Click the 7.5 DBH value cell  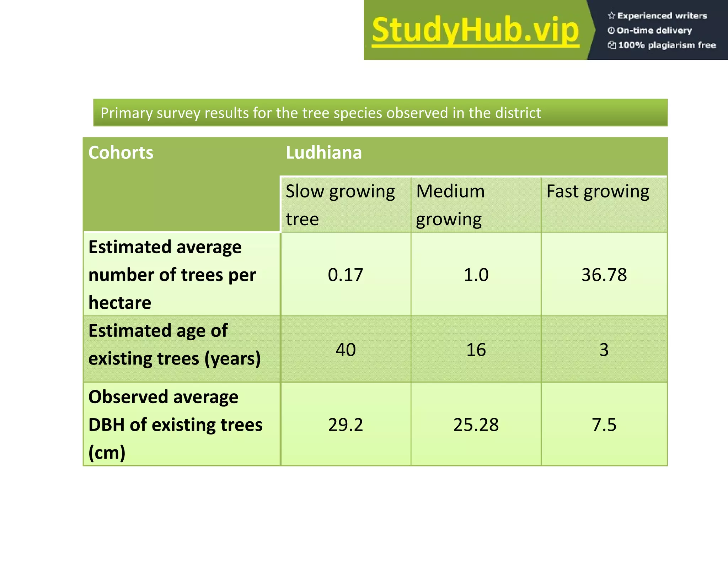604,424
